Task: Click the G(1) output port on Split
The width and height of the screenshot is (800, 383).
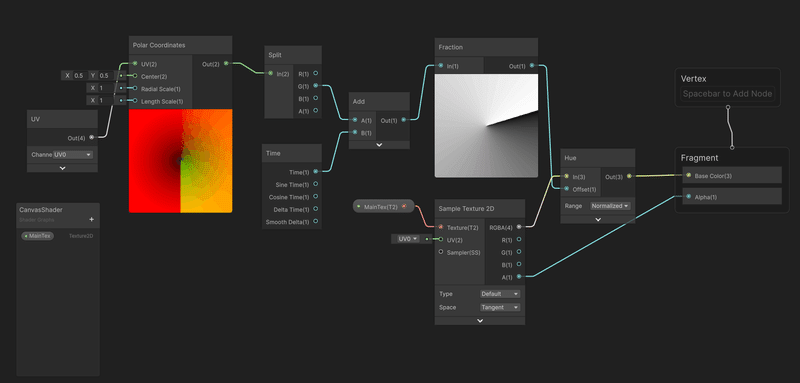Action: pos(316,86)
